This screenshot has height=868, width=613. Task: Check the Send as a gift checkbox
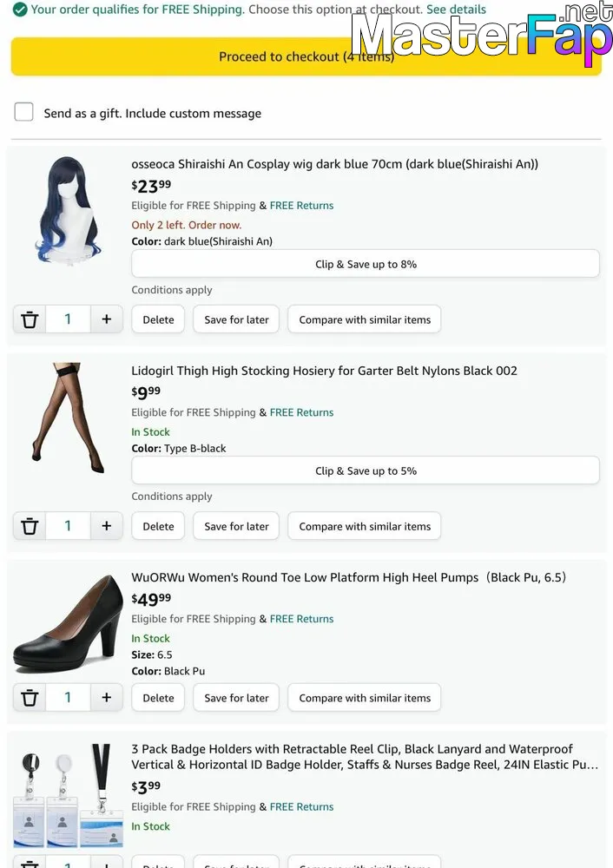coord(24,112)
